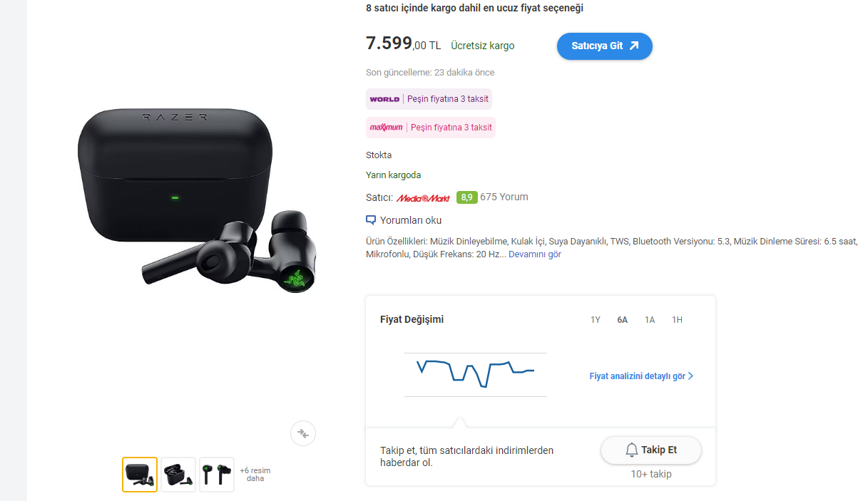The width and height of the screenshot is (868, 501).
Task: Click the World card installment badge
Action: (x=429, y=99)
